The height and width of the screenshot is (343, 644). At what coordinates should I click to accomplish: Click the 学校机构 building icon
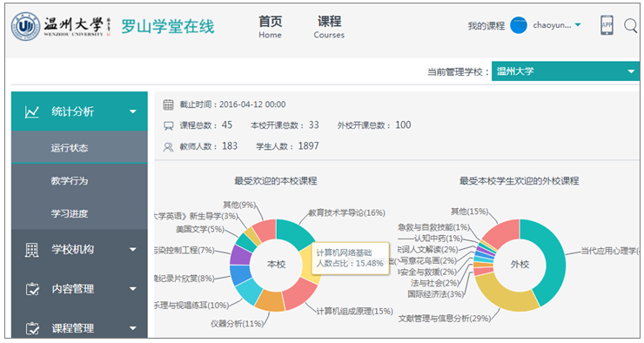[31, 250]
